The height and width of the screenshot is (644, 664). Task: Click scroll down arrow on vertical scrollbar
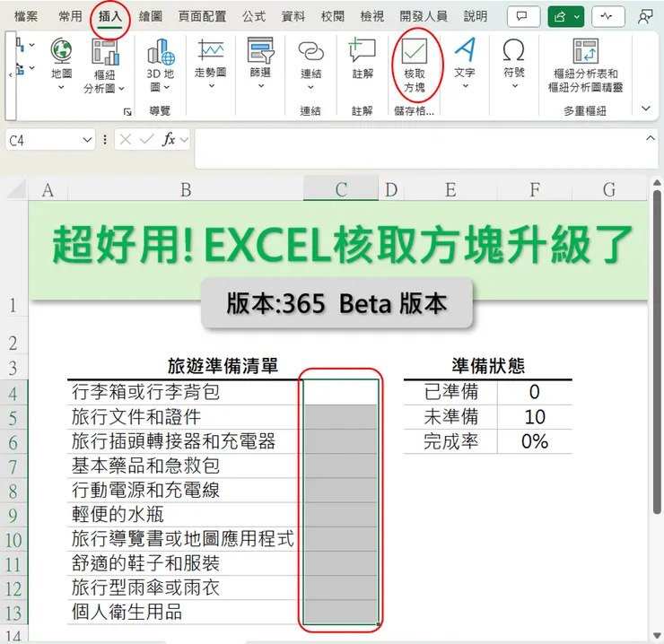657,635
